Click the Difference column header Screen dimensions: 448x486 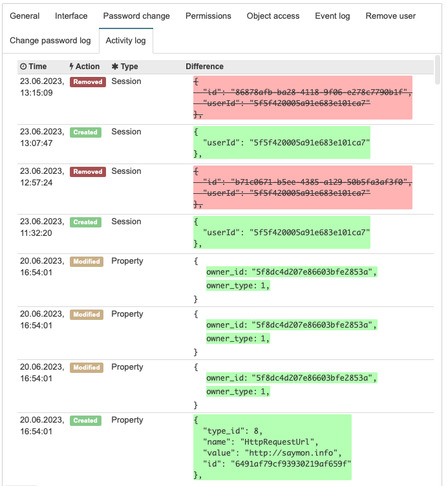[x=205, y=67]
